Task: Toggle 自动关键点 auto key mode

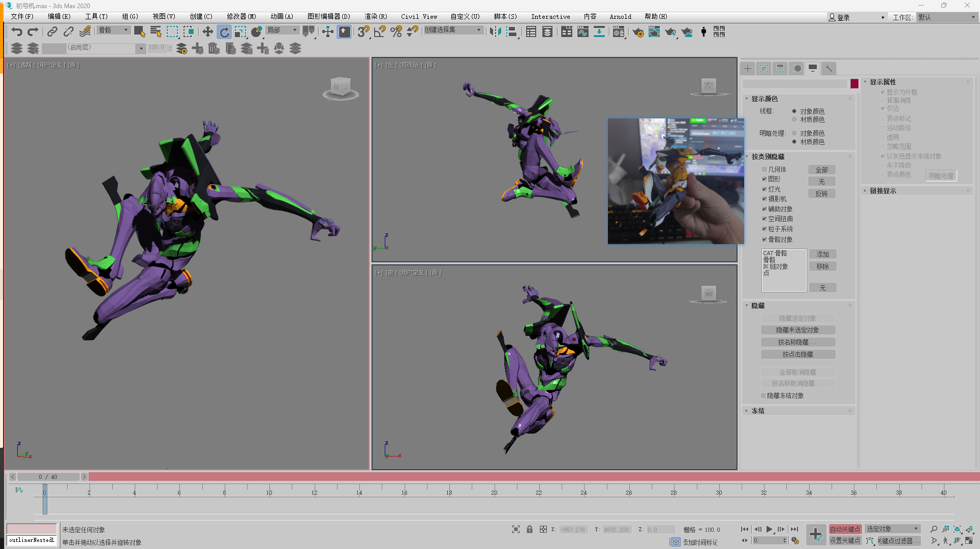Action: pos(845,529)
